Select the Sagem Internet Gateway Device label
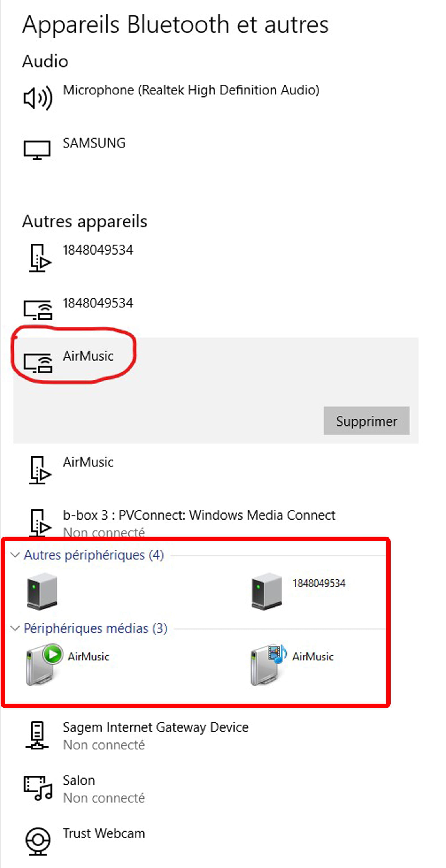This screenshot has height=868, width=446. tap(155, 727)
